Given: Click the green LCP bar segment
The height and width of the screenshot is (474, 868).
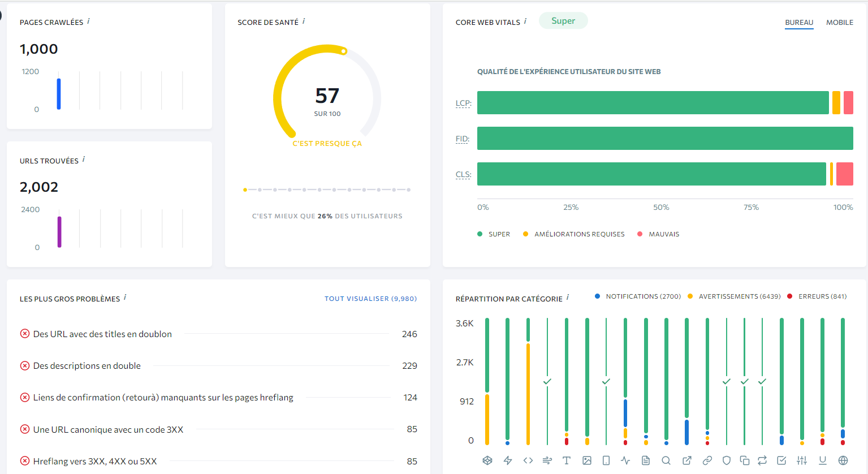Looking at the screenshot, I should coord(653,103).
